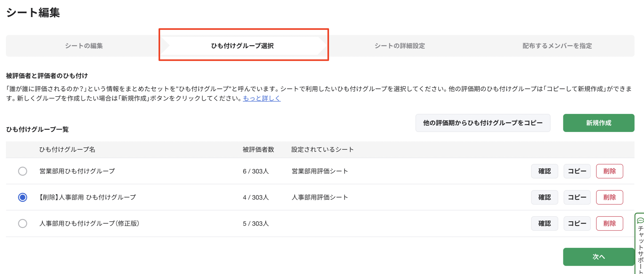Screen dimensions: 644x274
Task: Switch to シートの詳細設定 step
Action: 400,46
